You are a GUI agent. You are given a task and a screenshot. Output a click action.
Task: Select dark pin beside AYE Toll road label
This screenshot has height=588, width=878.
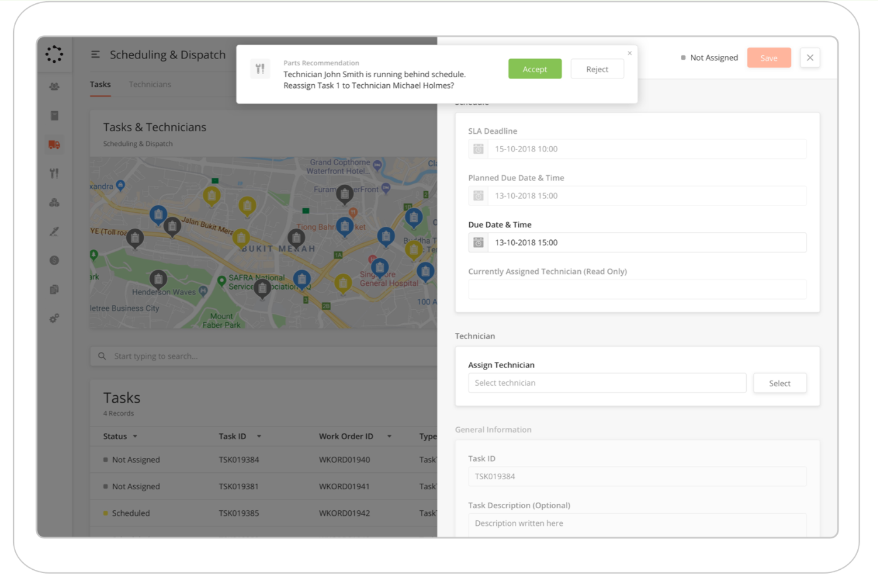click(x=135, y=238)
